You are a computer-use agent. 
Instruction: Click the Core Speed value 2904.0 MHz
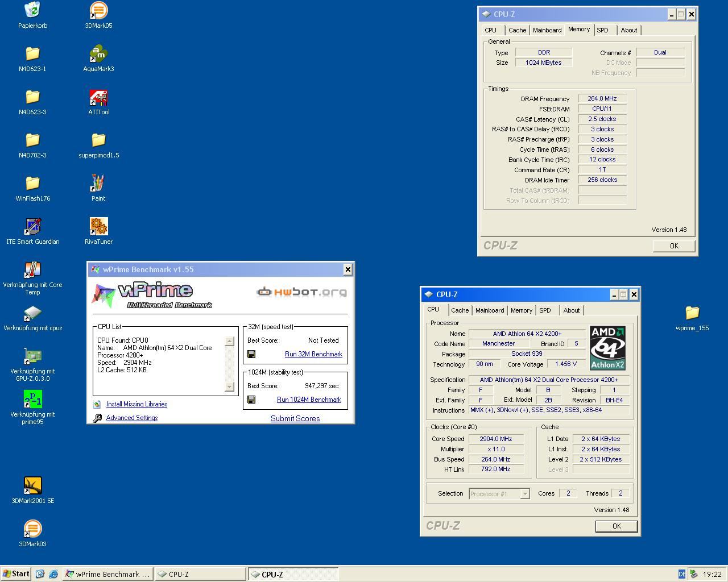(495, 439)
